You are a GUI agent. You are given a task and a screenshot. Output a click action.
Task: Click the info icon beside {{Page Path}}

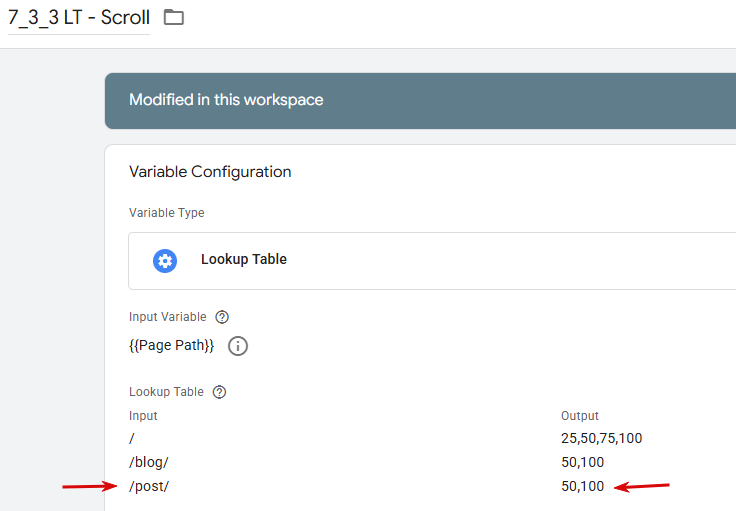[238, 346]
